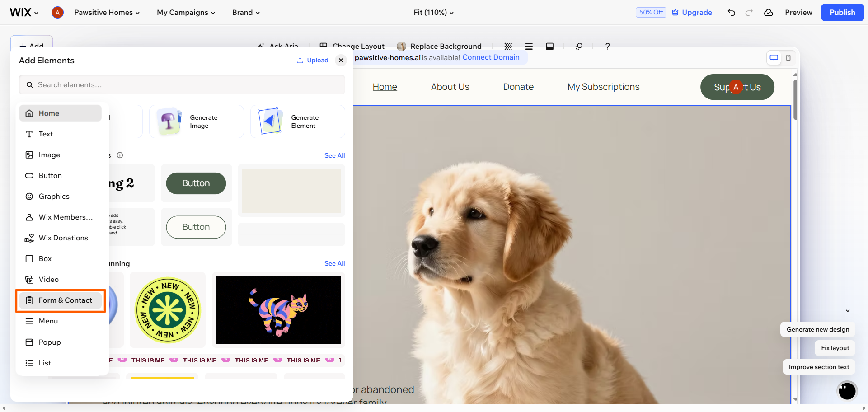The height and width of the screenshot is (412, 868).
Task: Focus the Search elements field
Action: (x=182, y=84)
